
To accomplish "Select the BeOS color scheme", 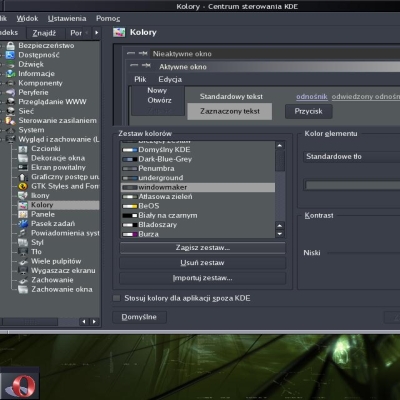I will coord(198,206).
